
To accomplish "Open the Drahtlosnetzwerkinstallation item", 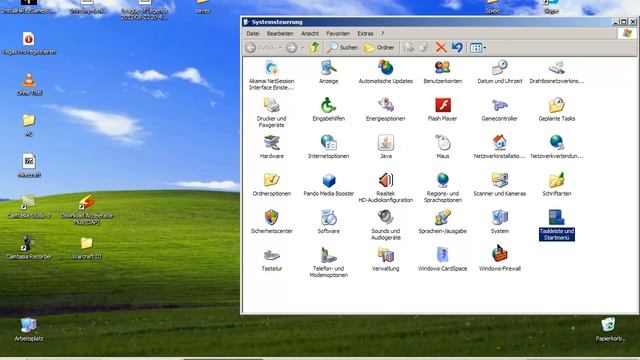I will 556,72.
